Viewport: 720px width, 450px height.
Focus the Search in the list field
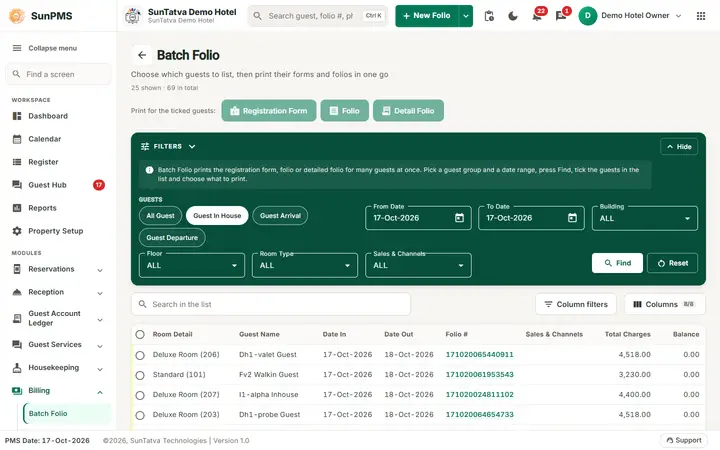[271, 304]
